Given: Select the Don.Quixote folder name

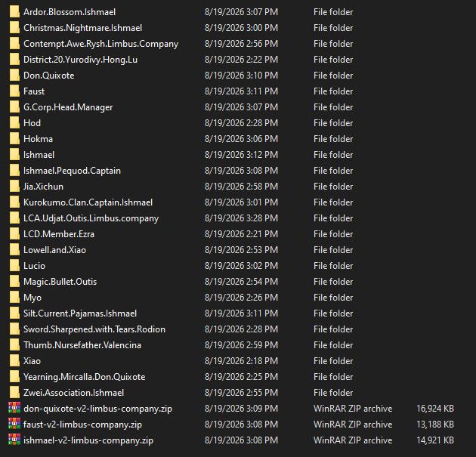Looking at the screenshot, I should coord(49,76).
